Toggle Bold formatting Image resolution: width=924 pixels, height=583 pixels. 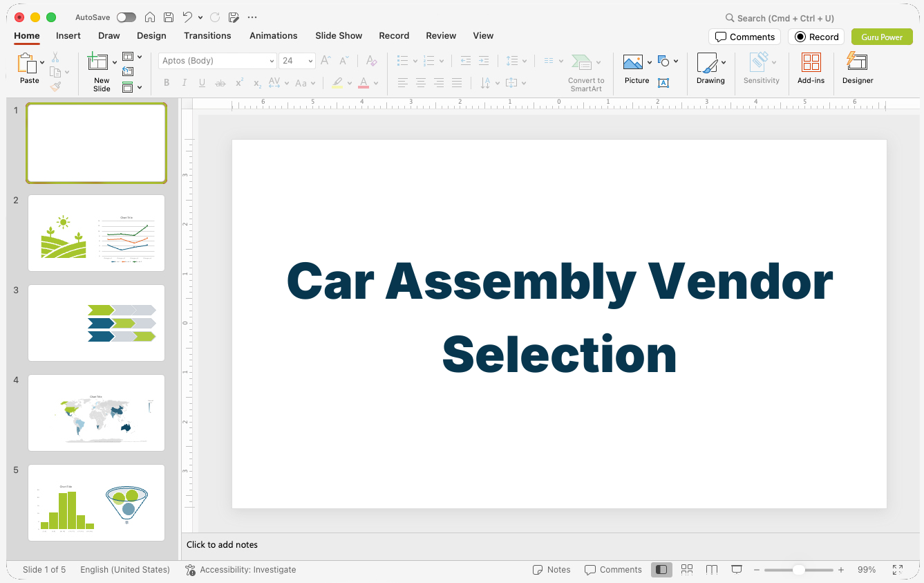click(x=167, y=83)
